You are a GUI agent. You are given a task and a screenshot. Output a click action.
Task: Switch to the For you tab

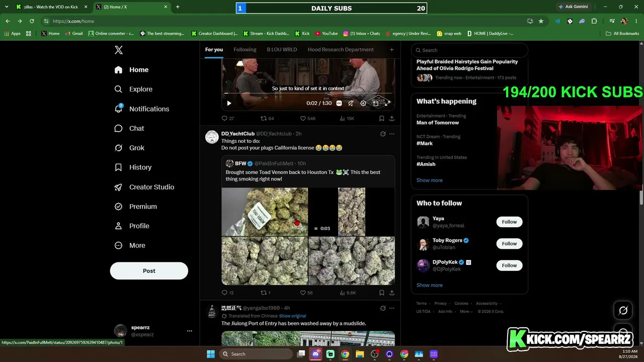pos(214,49)
